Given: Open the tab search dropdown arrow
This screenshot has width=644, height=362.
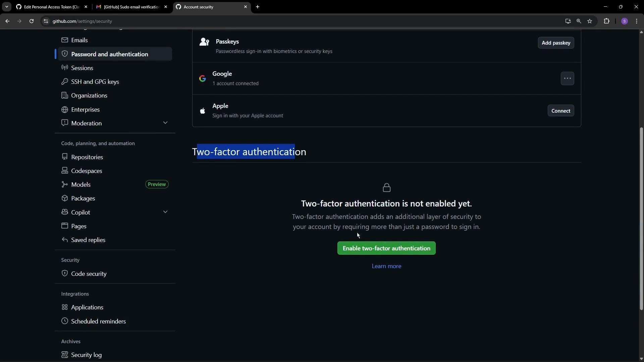Looking at the screenshot, I should tap(6, 7).
